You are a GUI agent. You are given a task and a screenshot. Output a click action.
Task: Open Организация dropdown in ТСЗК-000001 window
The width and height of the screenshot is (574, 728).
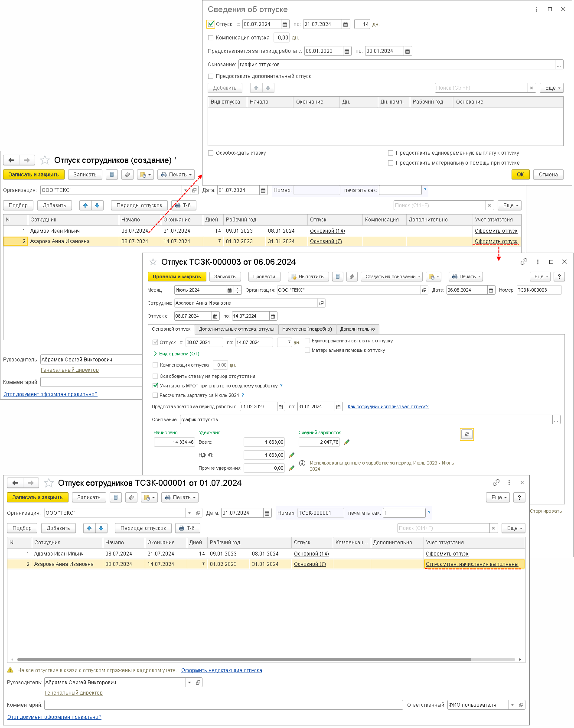pos(189,513)
